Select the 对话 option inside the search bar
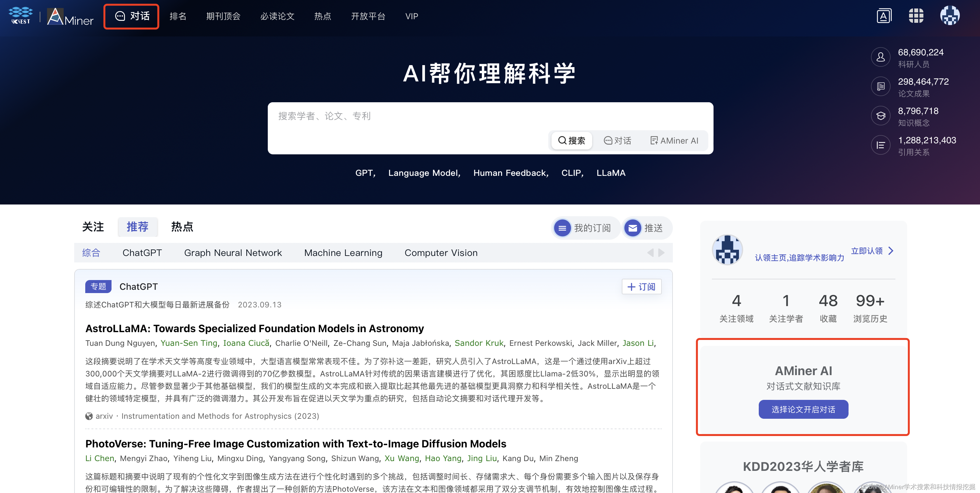The image size is (980, 493). click(x=618, y=140)
